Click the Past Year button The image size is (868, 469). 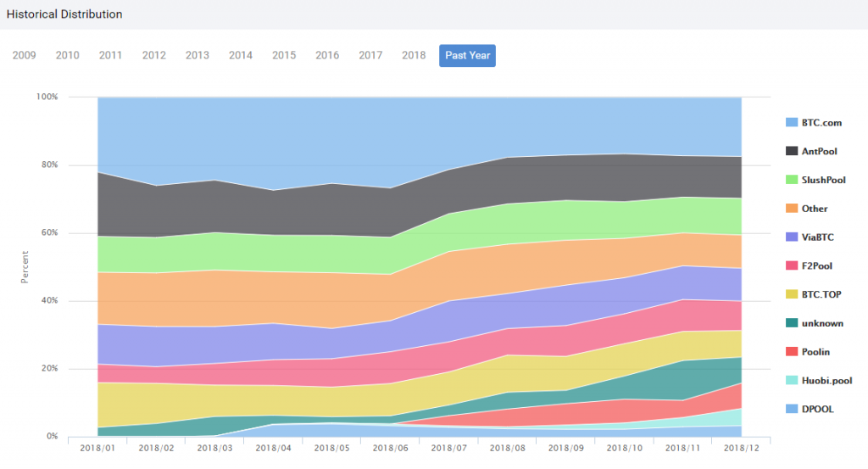(x=467, y=55)
